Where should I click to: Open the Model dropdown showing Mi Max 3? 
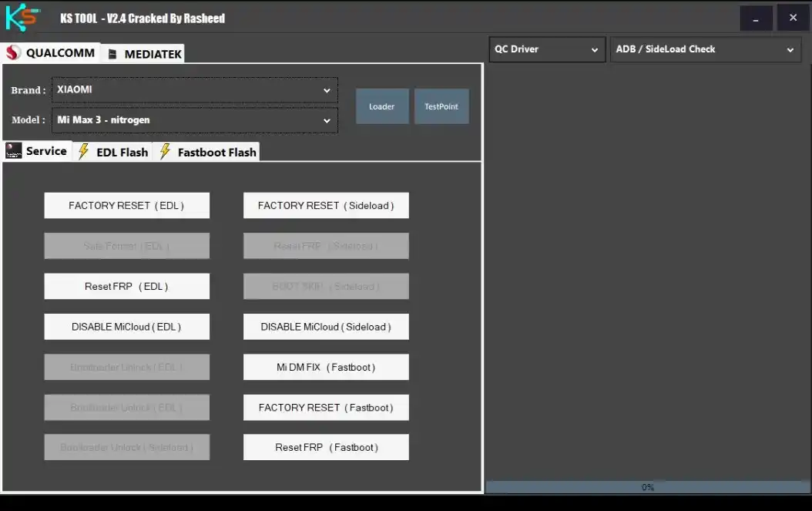click(195, 120)
